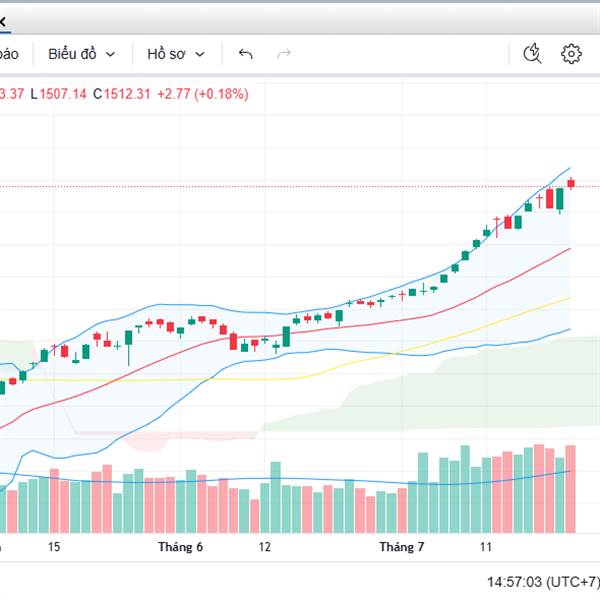This screenshot has height=600, width=600.
Task: Open the Hồ sơ dropdown menu
Action: (176, 54)
